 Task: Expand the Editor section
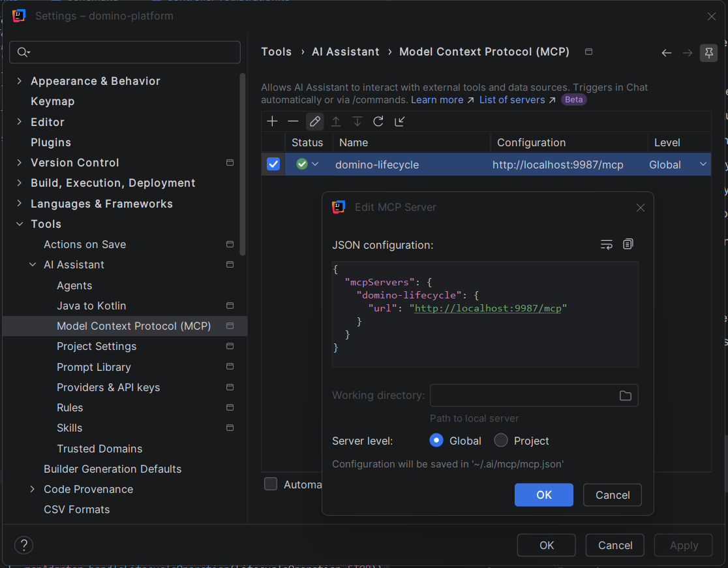pos(19,122)
